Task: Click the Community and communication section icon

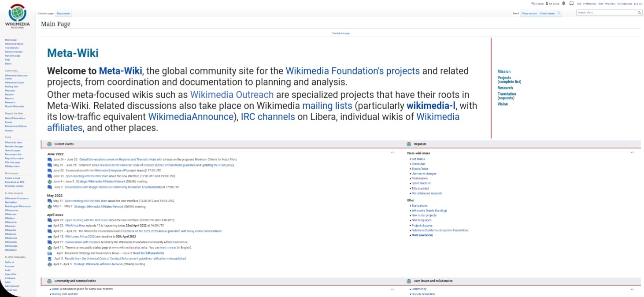Action: (x=49, y=281)
